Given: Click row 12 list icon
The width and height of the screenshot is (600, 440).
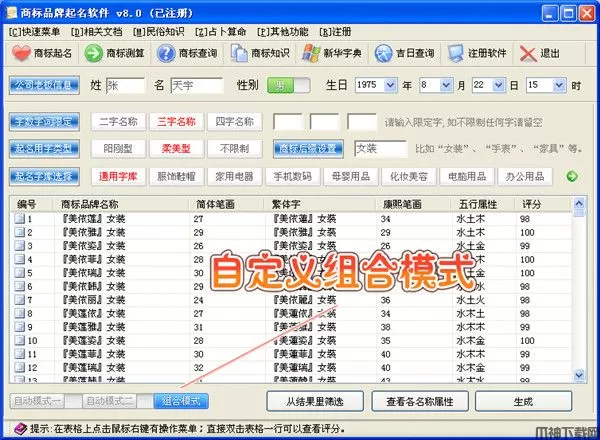Looking at the screenshot, I should [20, 368].
